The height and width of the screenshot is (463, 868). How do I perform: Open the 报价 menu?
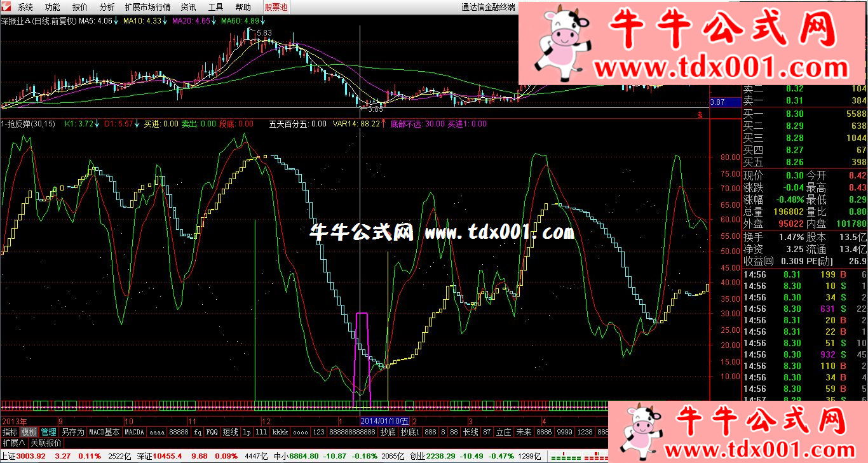coord(80,8)
